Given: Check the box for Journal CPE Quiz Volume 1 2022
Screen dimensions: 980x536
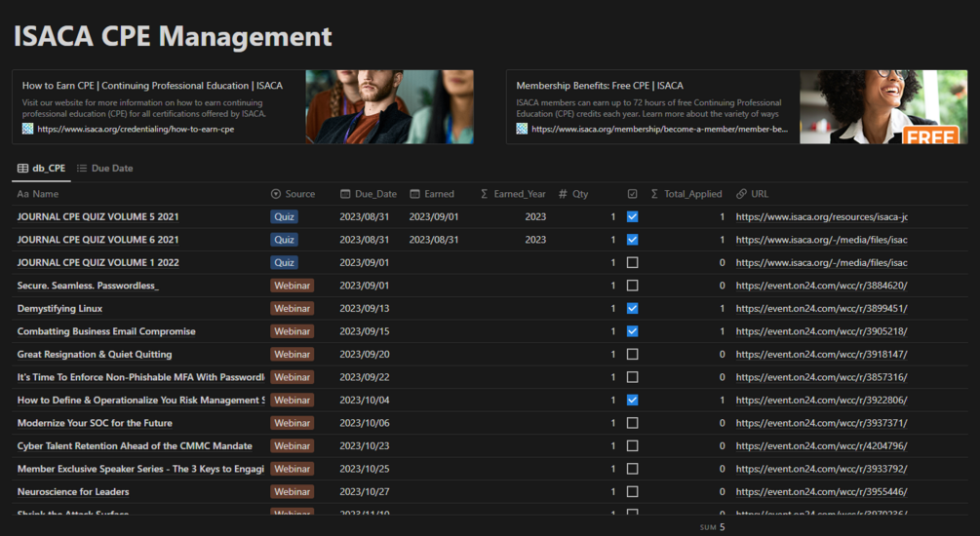Looking at the screenshot, I should [633, 262].
